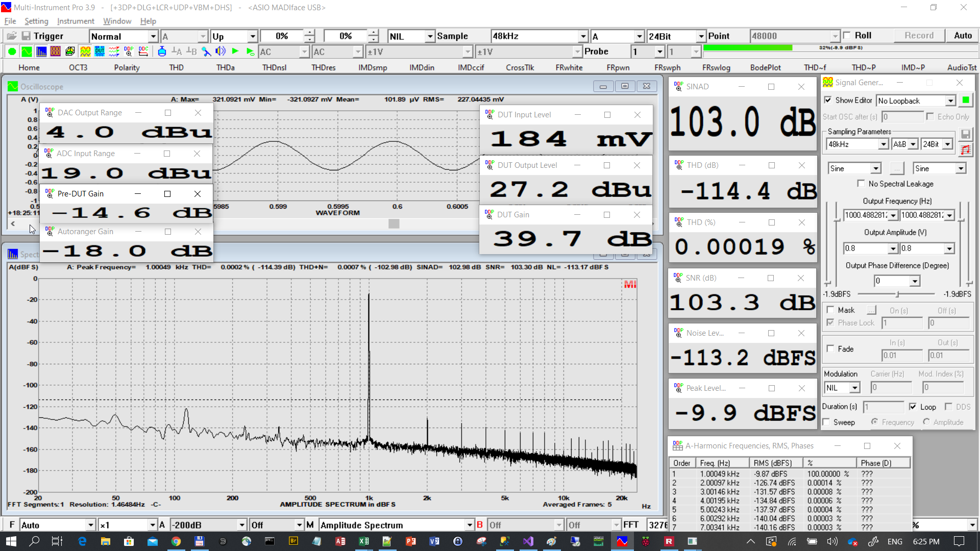Screen dimensions: 980x551
Task: Click the blue calibration flask icon
Action: click(x=162, y=52)
